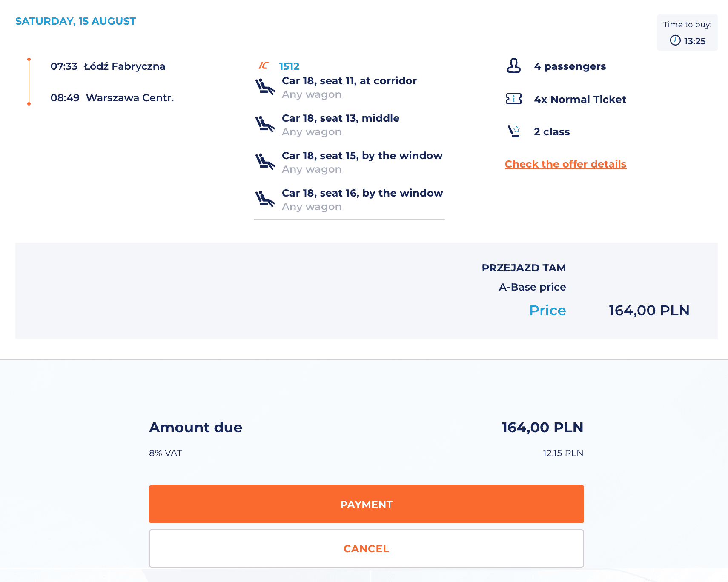Open the Check the offer details link
The image size is (728, 582).
[565, 164]
